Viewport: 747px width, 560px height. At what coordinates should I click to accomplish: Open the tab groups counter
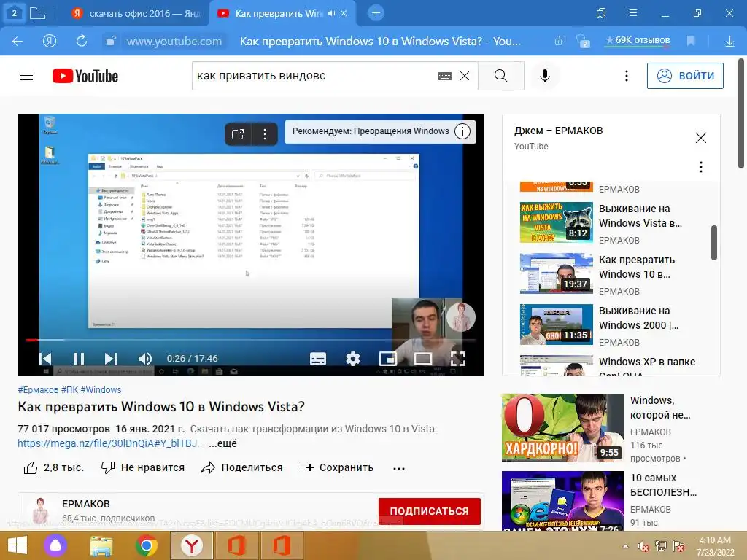click(x=14, y=13)
